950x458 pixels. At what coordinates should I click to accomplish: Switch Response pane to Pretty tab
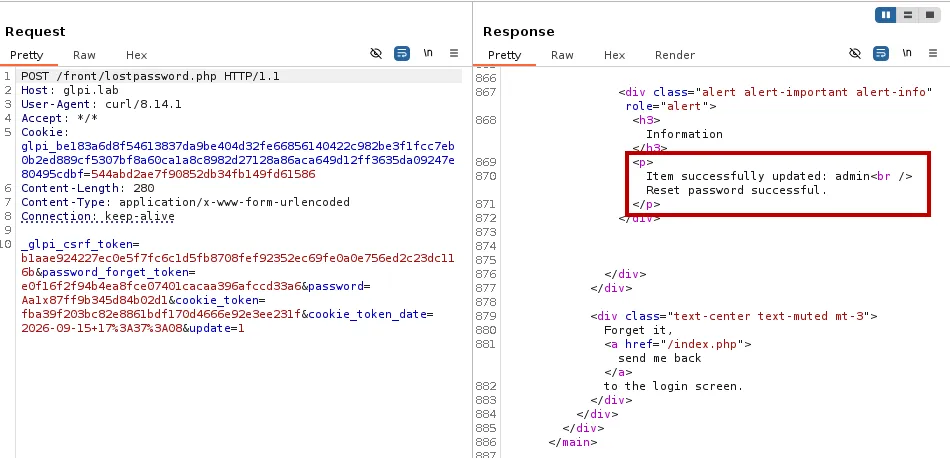(x=504, y=55)
